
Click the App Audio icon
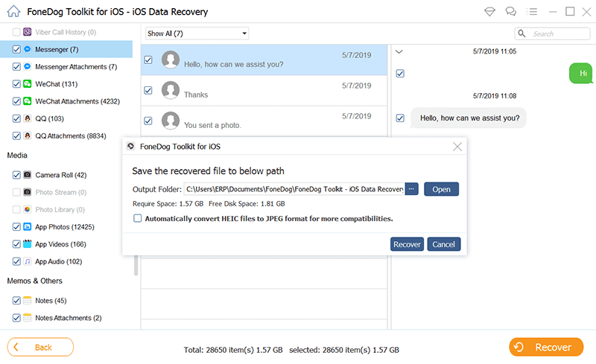(27, 261)
